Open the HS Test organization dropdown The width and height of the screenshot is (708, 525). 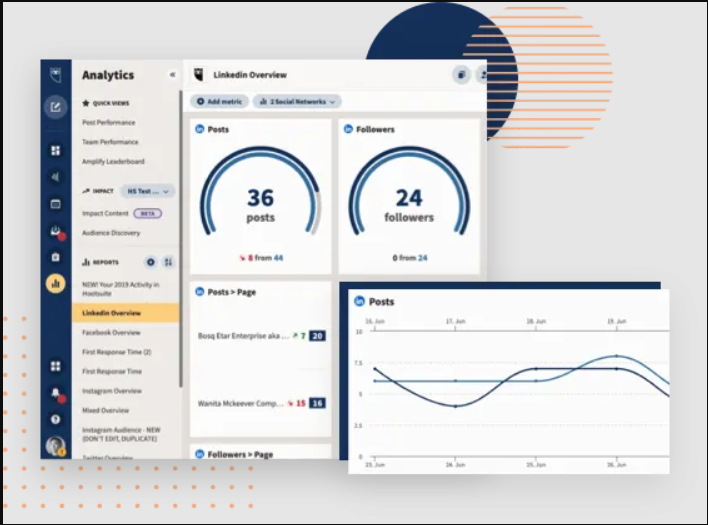148,191
